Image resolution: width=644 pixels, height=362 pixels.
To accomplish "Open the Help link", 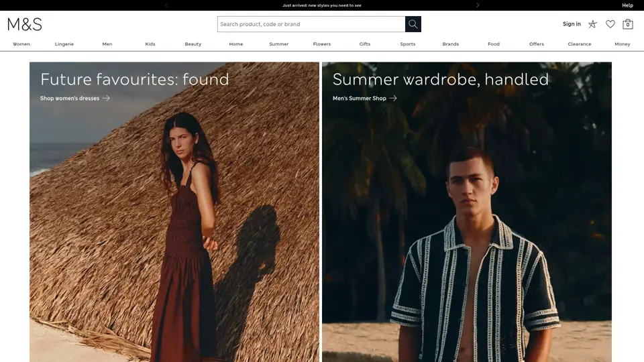I will coord(627,5).
